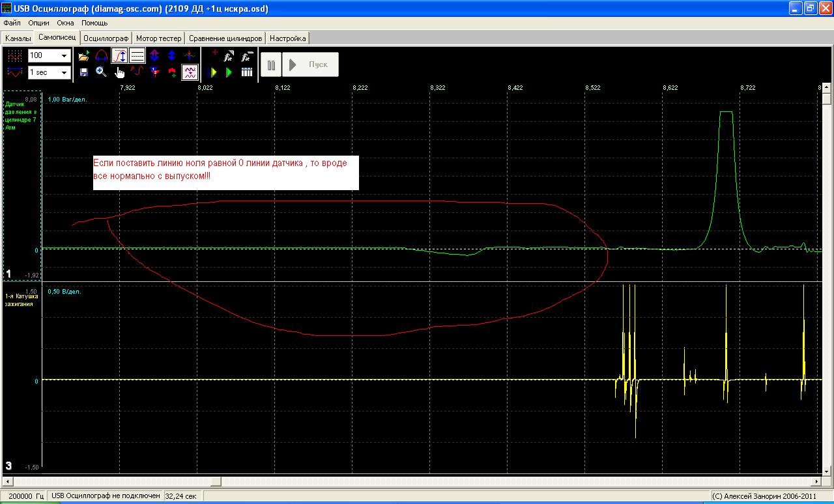The height and width of the screenshot is (504, 834).
Task: Click the red-green crosshair marker icon
Action: [x=190, y=56]
